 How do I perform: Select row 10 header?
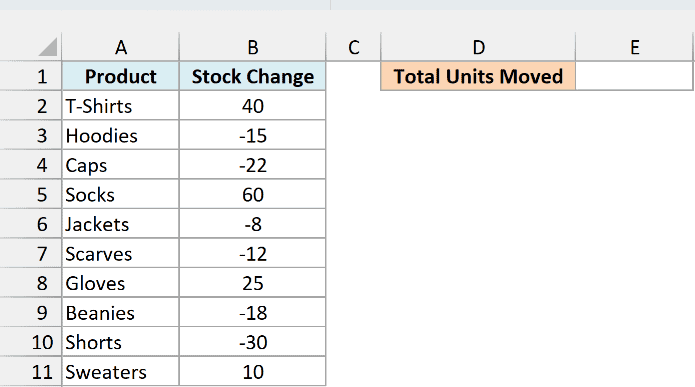pyautogui.click(x=31, y=342)
